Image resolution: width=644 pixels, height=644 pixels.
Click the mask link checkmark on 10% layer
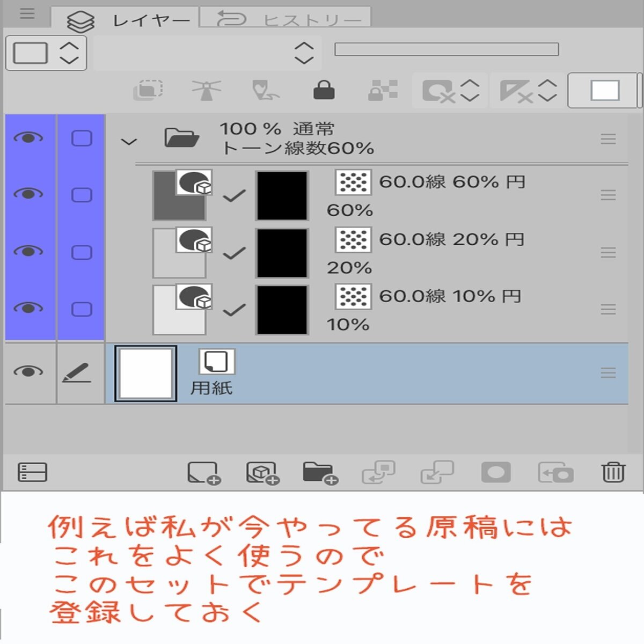tap(234, 310)
